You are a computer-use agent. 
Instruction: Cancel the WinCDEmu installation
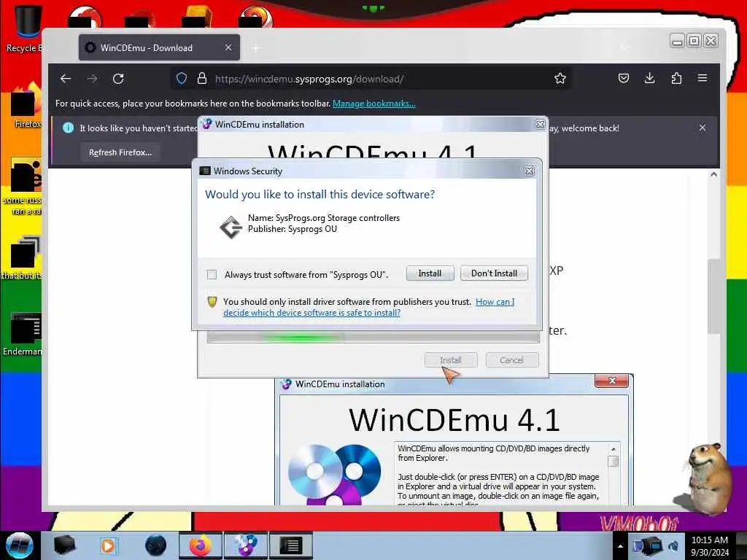click(511, 360)
